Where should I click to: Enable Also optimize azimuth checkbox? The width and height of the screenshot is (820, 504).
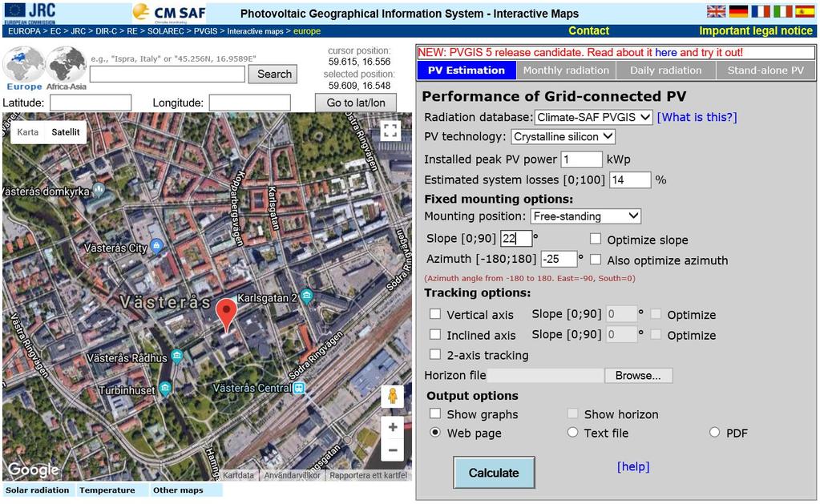[595, 260]
